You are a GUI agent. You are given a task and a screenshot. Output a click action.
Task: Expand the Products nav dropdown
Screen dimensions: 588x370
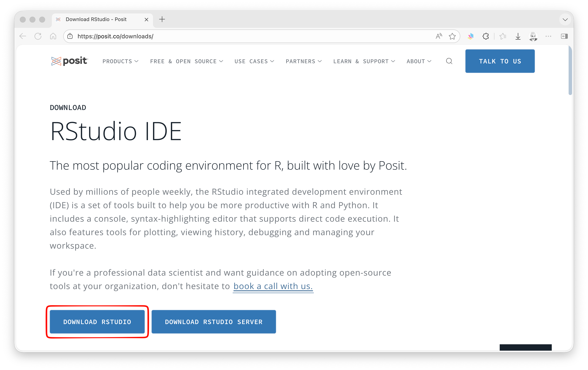tap(120, 61)
